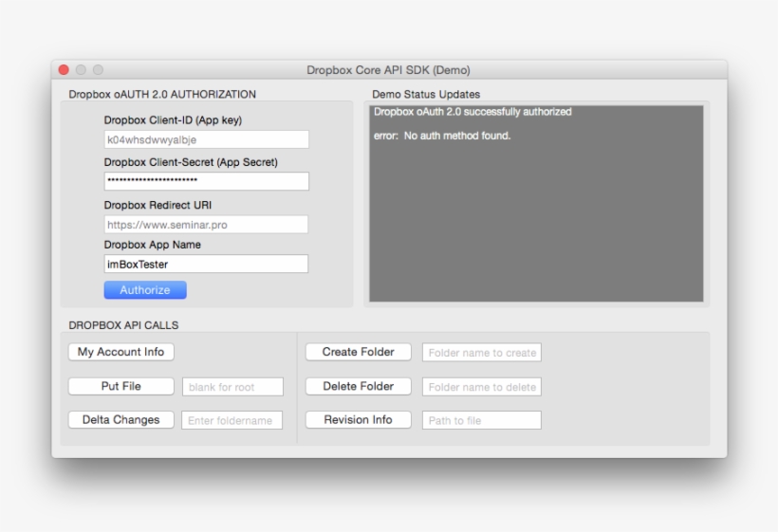Open My Account Info
778x532 pixels.
121,352
